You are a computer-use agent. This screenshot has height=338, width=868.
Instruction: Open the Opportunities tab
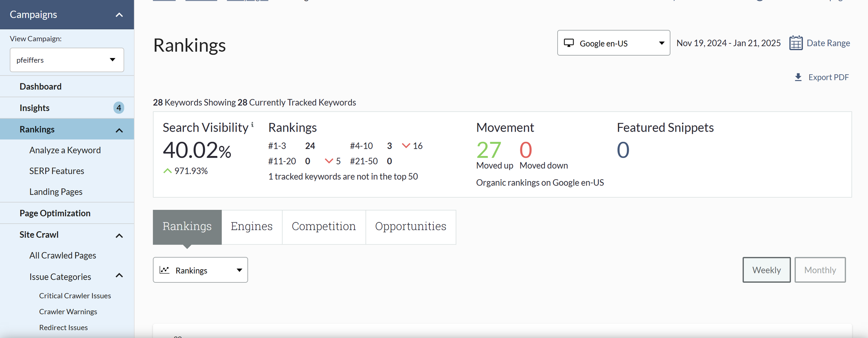[410, 226]
